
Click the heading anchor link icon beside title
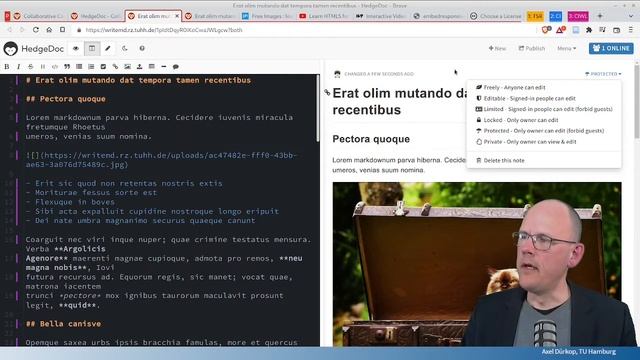point(327,93)
